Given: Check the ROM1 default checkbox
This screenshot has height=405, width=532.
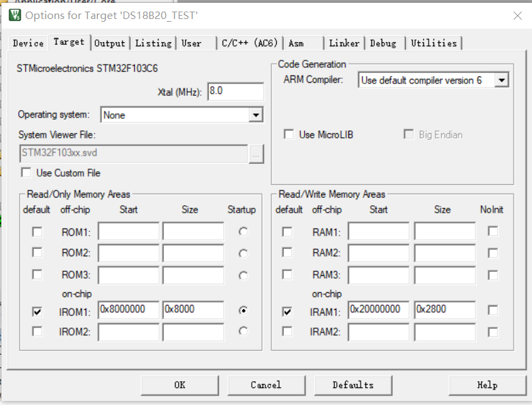Looking at the screenshot, I should coord(37,232).
